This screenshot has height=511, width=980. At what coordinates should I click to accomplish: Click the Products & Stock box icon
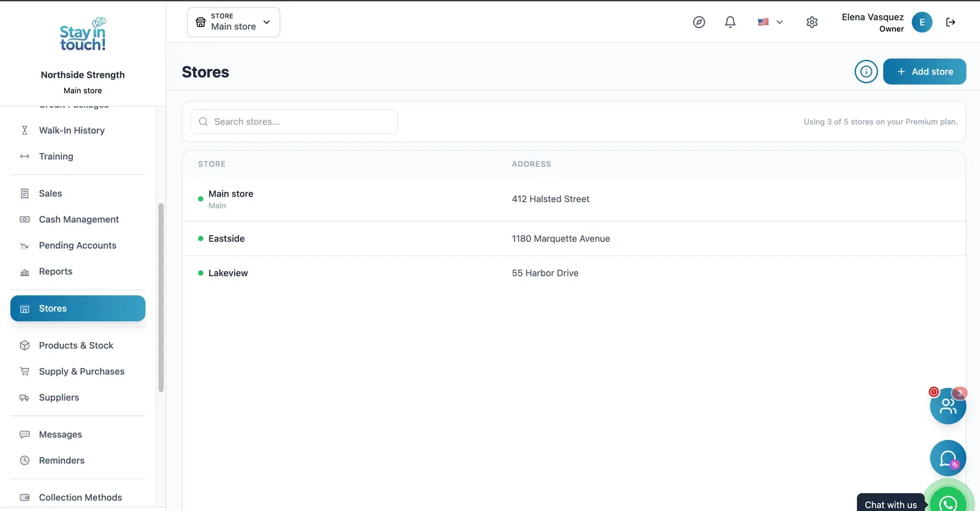coord(24,346)
